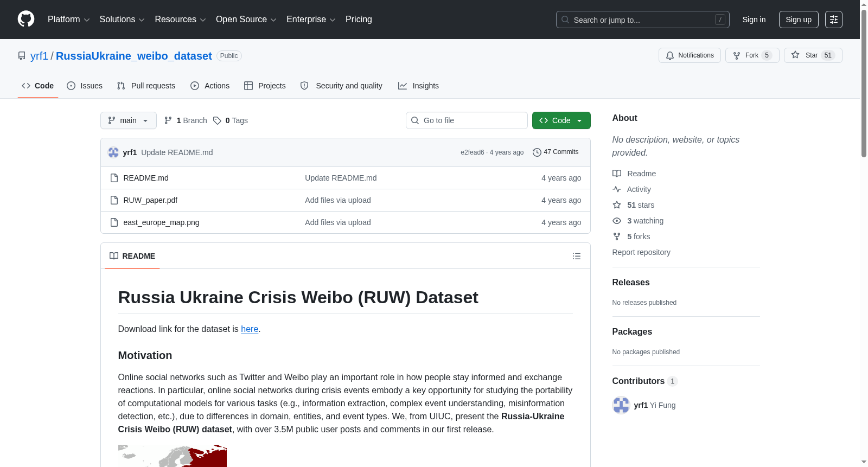Expand the Platform menu
This screenshot has width=868, height=467.
click(69, 20)
